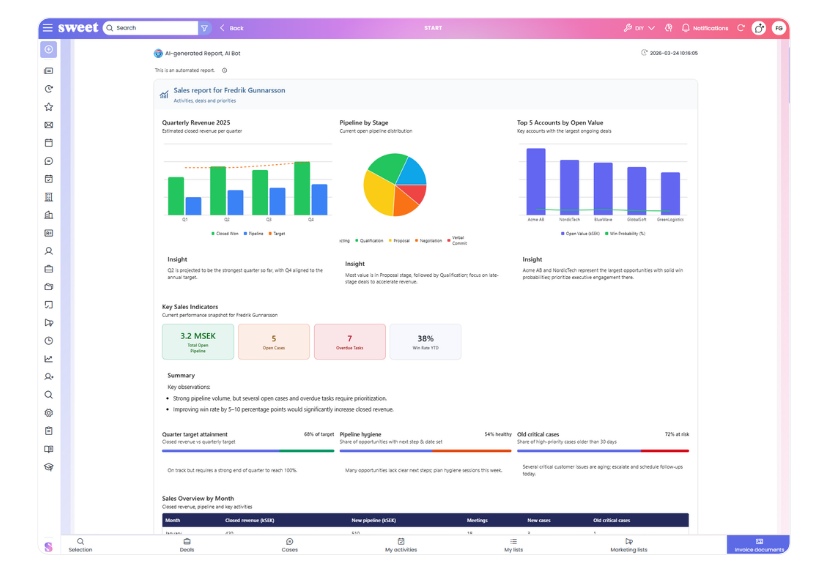Open the Notifications bell

click(705, 28)
